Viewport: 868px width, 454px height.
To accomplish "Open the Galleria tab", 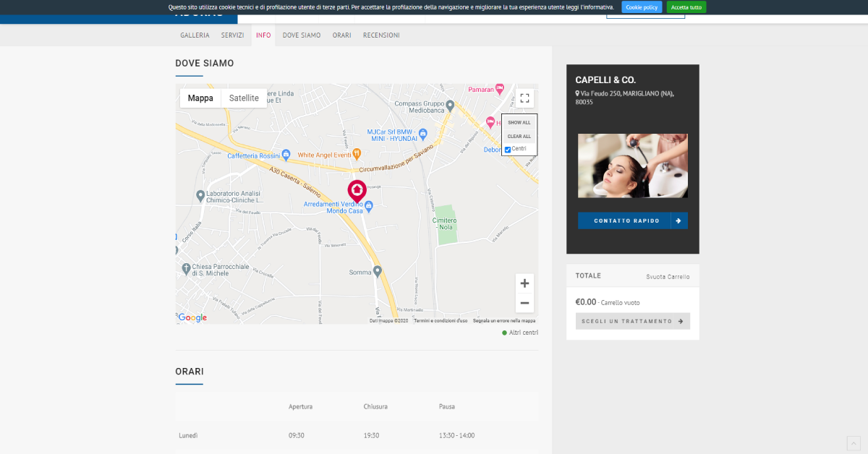I will (195, 35).
